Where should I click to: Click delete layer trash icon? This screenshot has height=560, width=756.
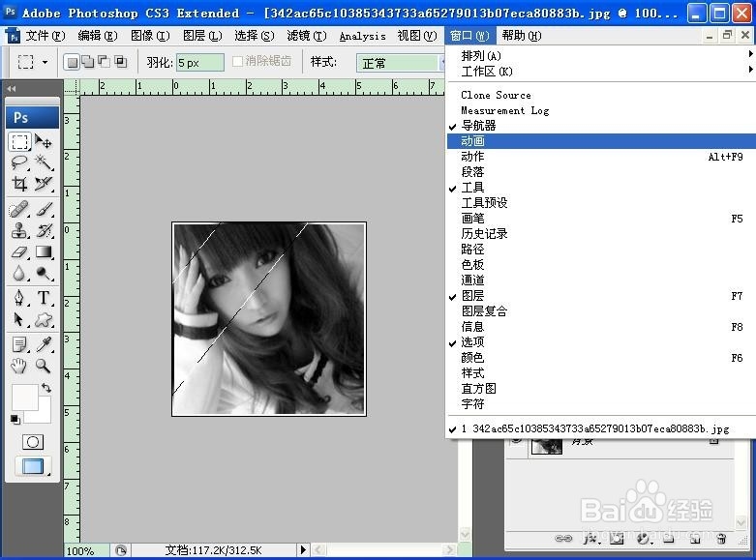pyautogui.click(x=721, y=539)
